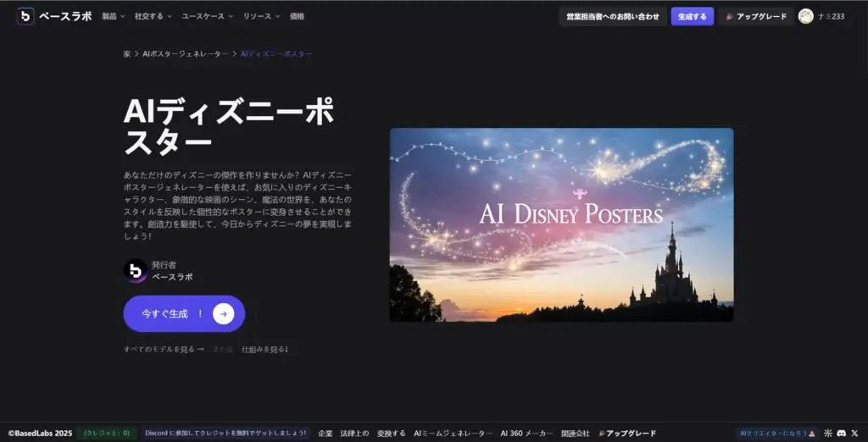868x442 pixels.
Task: Open AIミームジェネレーター footer link
Action: click(453, 434)
